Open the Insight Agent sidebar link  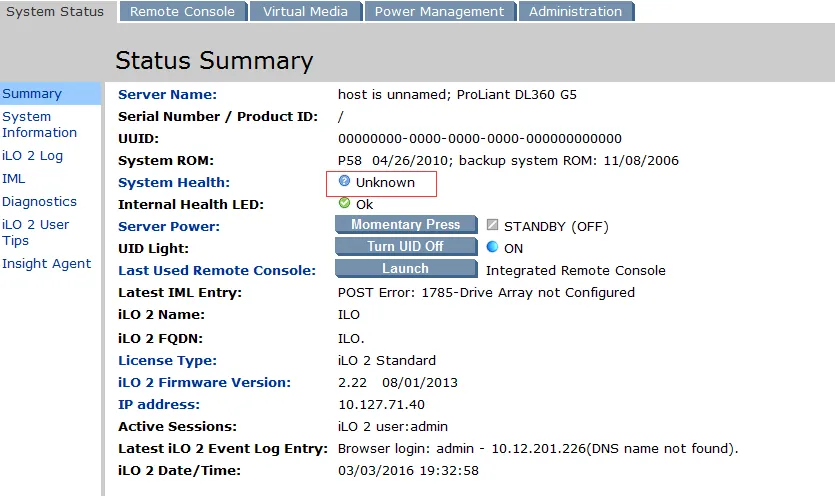point(46,264)
